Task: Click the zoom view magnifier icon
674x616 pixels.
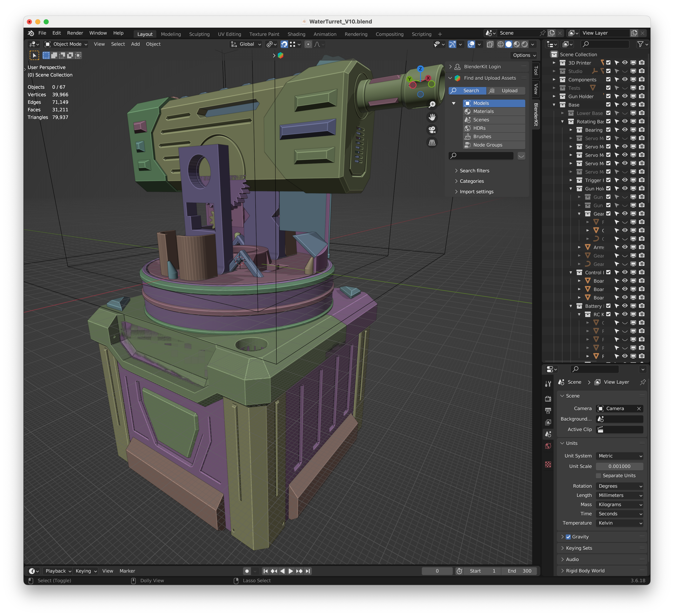Action: click(x=432, y=105)
